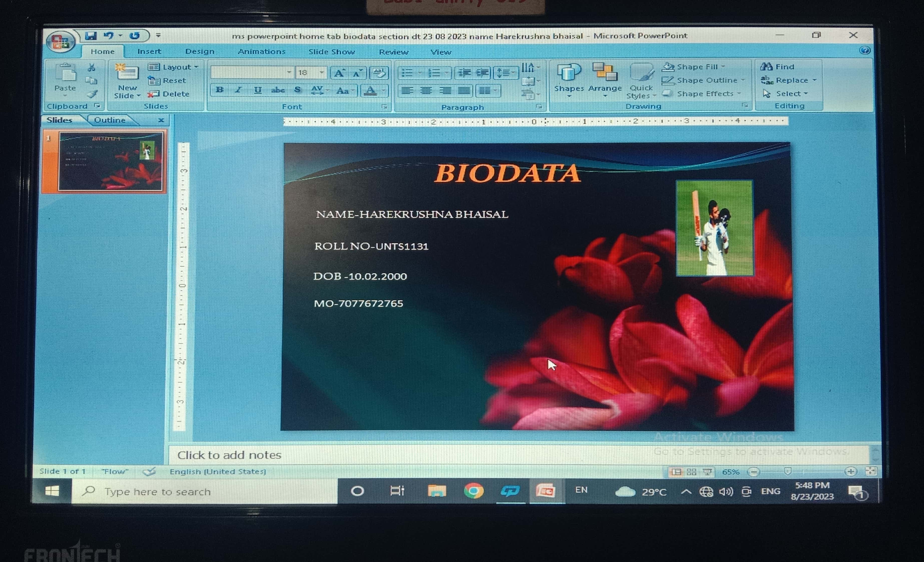This screenshot has width=924, height=562.
Task: Click the Find binoculars icon
Action: pos(767,67)
